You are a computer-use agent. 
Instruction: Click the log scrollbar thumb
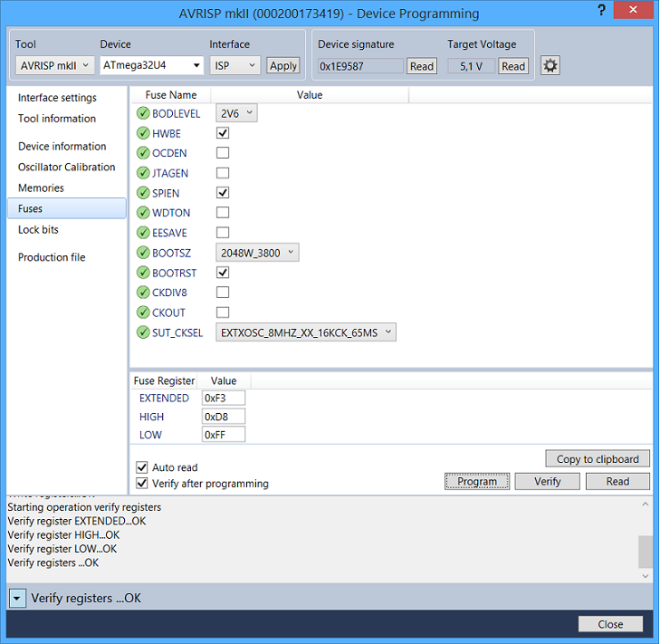(x=646, y=552)
